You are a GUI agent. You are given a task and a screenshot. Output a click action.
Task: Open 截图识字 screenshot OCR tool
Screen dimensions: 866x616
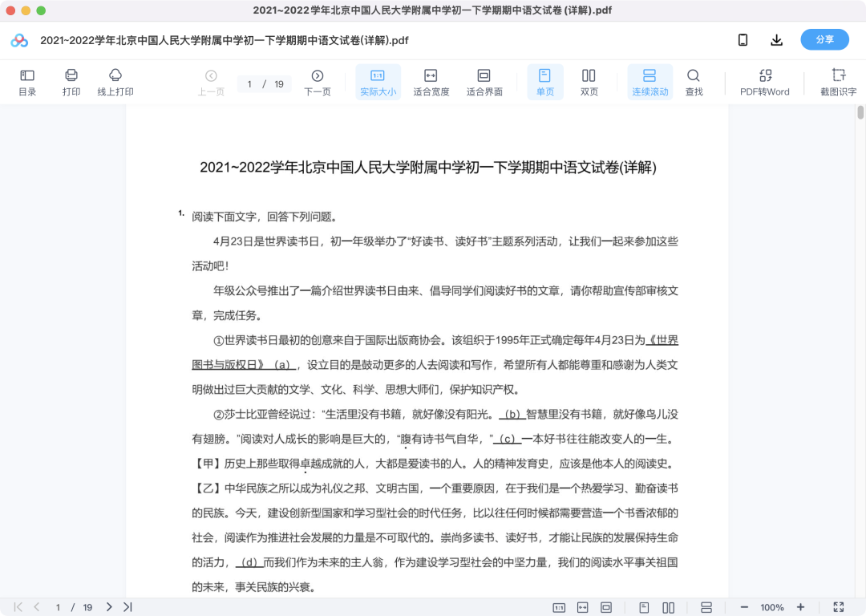coord(839,83)
